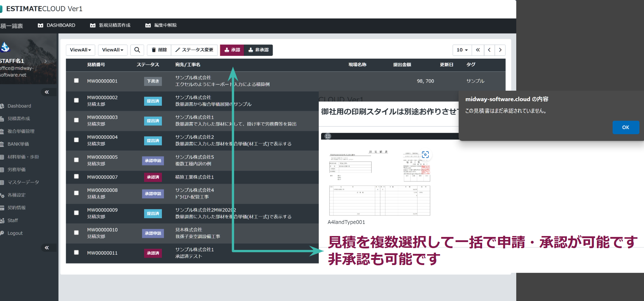Open 各種設定 in the sidebar

click(x=17, y=195)
